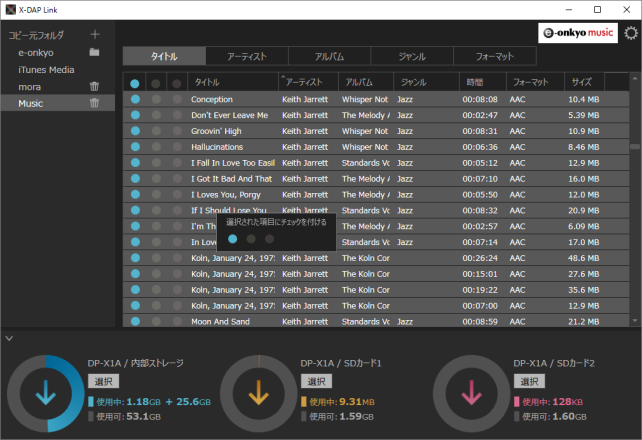Click scrollbar down arrow in track list
This screenshot has height=440, width=642.
tap(635, 321)
